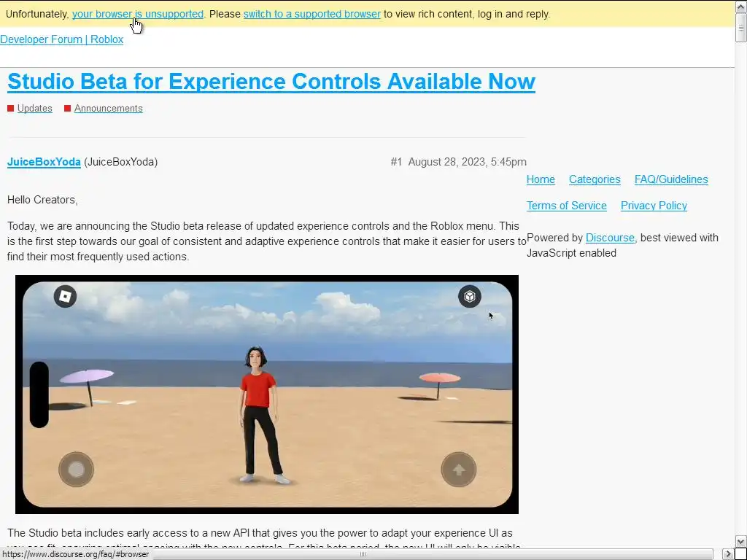747x560 pixels.
Task: Tap the jump arrow button in the beach image
Action: click(459, 470)
